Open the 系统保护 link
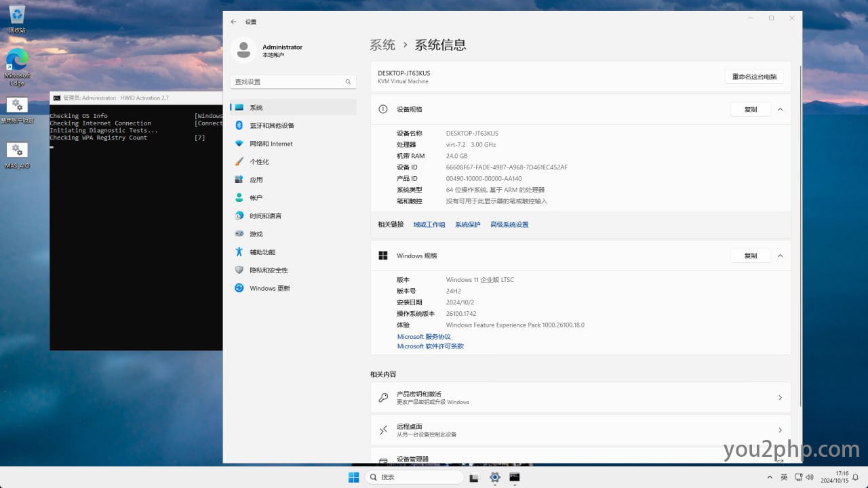 pyautogui.click(x=468, y=224)
